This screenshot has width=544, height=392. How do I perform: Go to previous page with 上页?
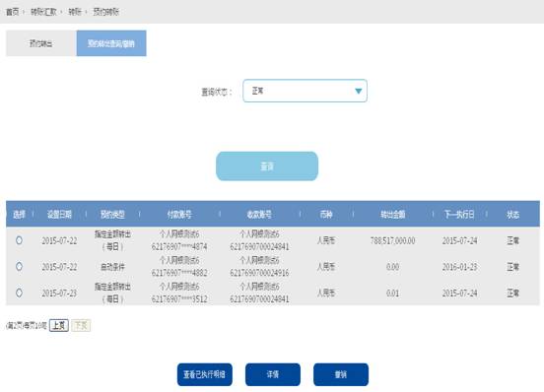(59, 325)
